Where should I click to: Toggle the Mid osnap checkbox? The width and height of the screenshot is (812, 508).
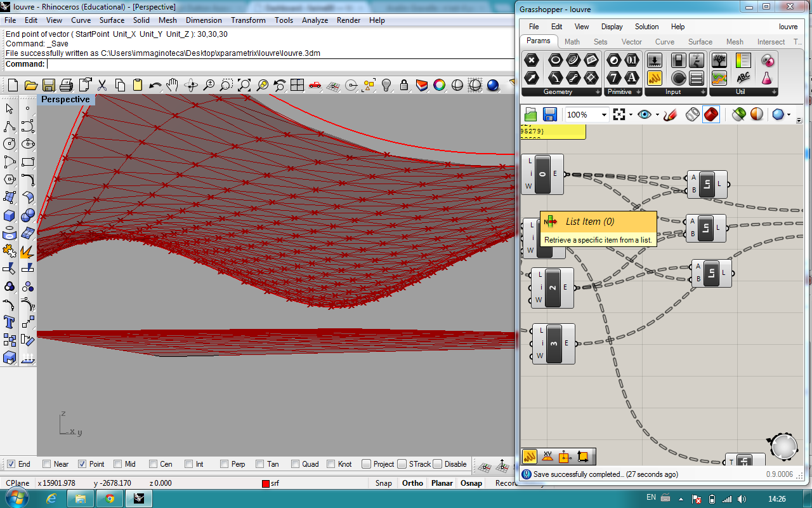[x=117, y=464]
